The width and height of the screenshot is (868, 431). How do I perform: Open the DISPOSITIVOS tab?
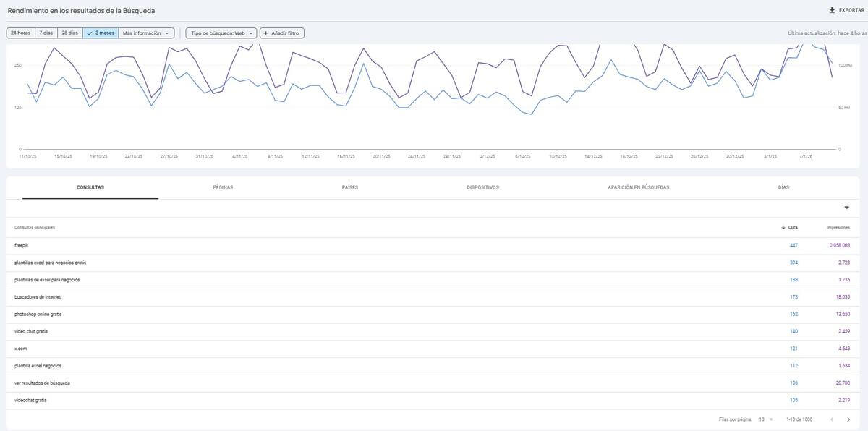point(482,186)
